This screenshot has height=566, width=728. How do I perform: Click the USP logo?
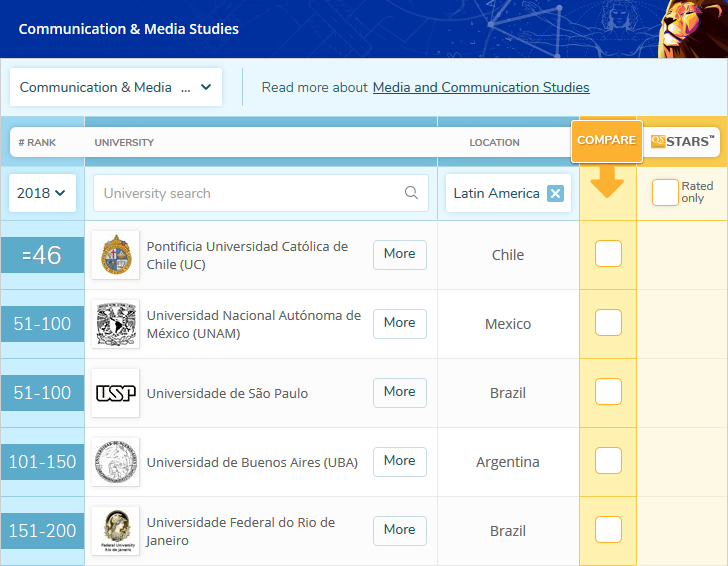tap(115, 393)
